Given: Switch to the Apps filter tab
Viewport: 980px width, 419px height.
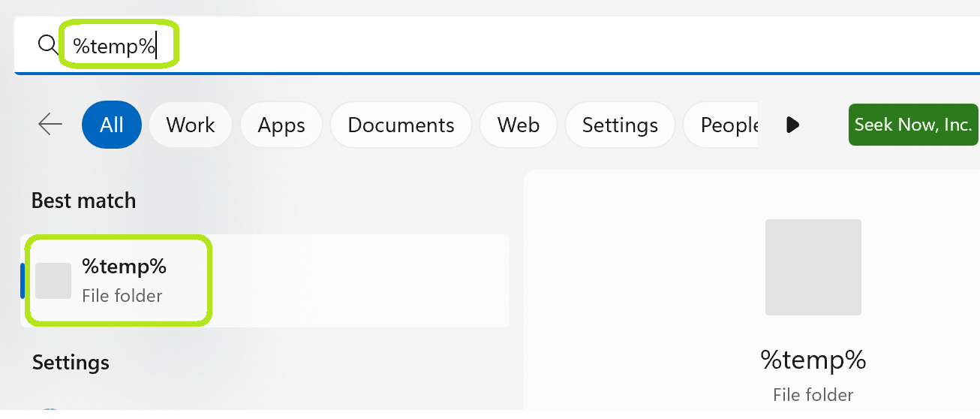Looking at the screenshot, I should [x=281, y=125].
